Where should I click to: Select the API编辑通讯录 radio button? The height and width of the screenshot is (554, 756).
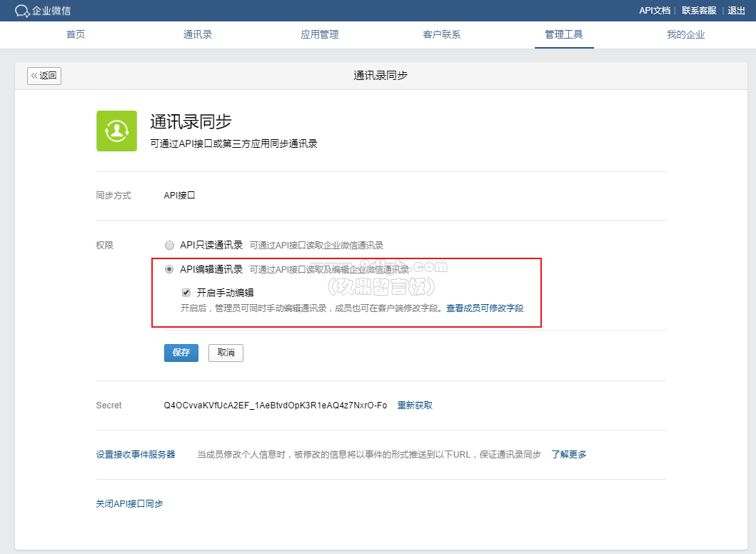(x=169, y=269)
